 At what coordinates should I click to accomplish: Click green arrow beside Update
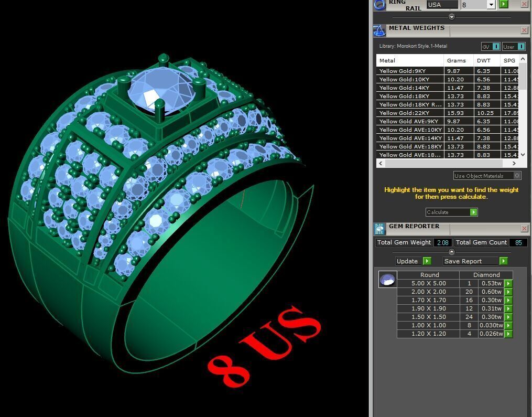427,261
